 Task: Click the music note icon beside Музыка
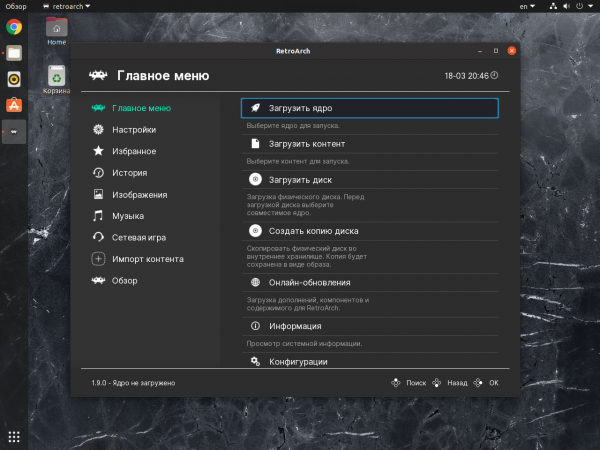98,215
